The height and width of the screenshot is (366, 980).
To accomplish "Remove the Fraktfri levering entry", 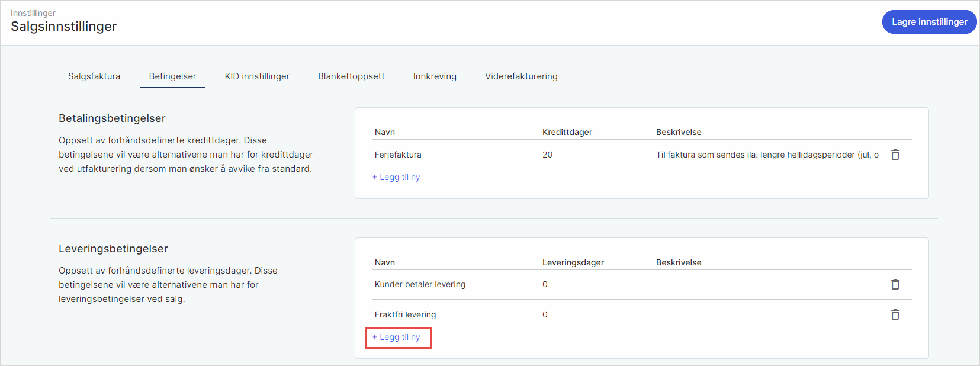I will point(895,314).
